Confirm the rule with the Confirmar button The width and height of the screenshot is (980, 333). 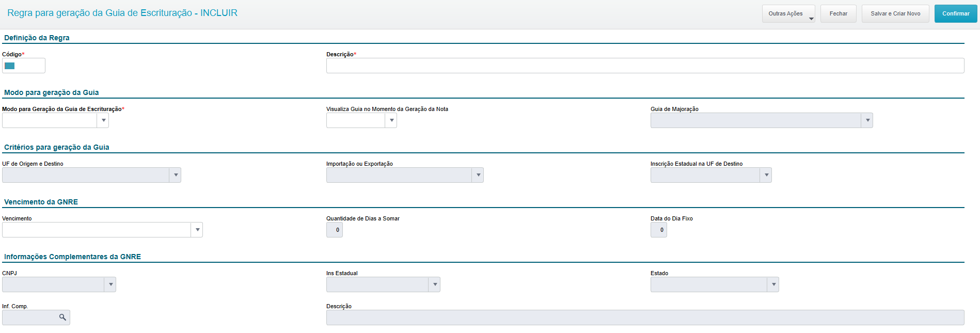click(955, 14)
